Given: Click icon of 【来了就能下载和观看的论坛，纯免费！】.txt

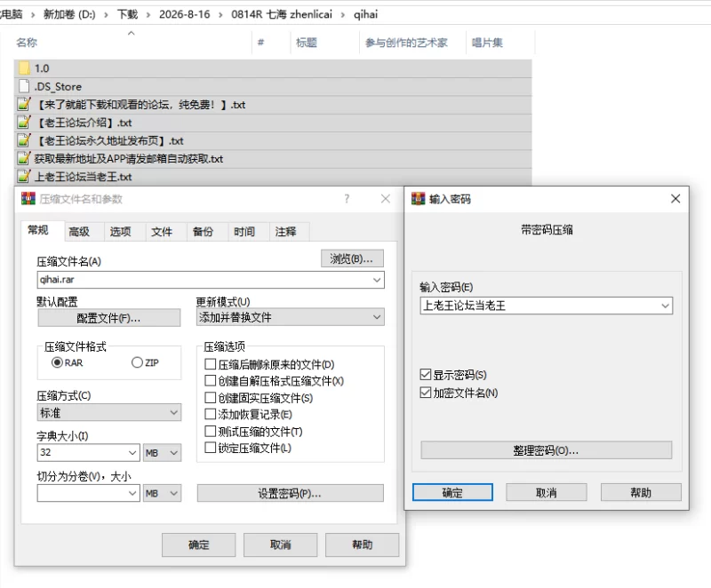Looking at the screenshot, I should (24, 104).
